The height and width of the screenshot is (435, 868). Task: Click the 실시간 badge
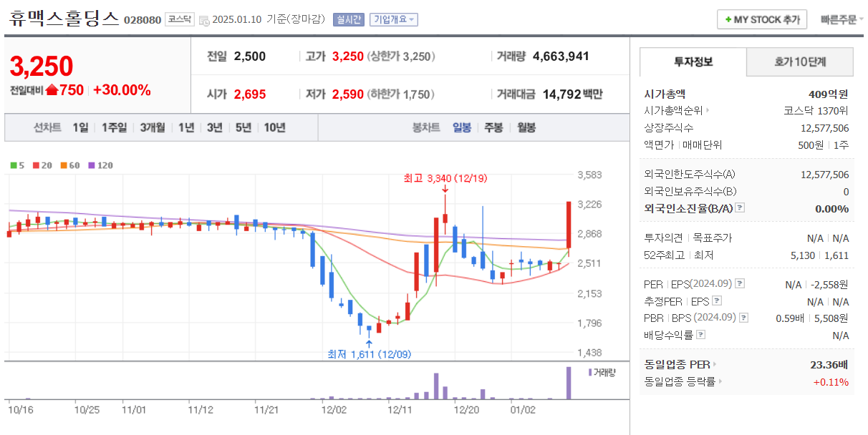[348, 19]
